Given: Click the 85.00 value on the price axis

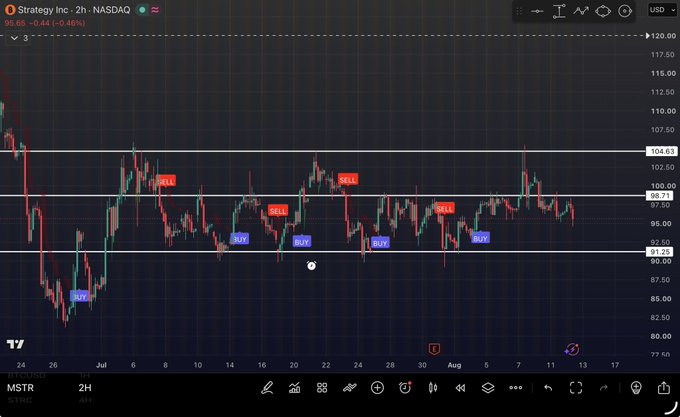Looking at the screenshot, I should tap(661, 299).
